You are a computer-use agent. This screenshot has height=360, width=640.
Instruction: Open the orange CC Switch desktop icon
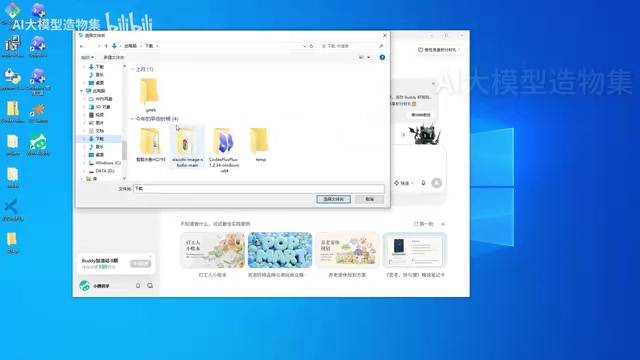(38, 113)
